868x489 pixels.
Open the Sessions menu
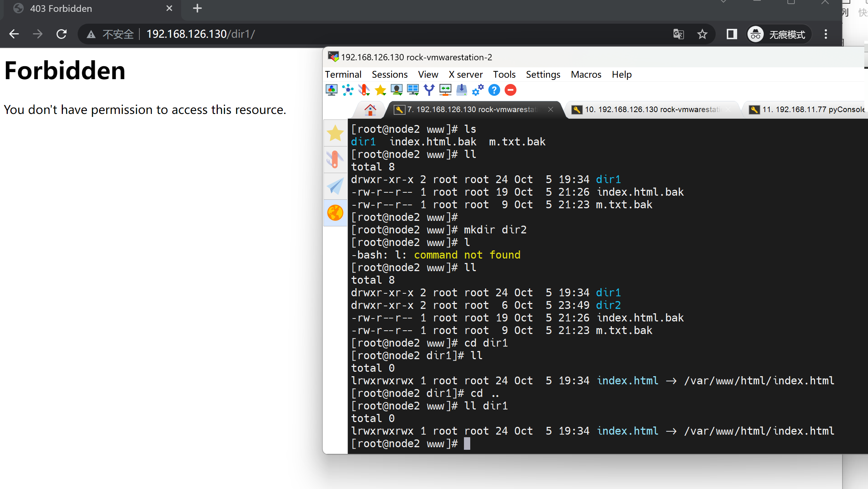(389, 74)
